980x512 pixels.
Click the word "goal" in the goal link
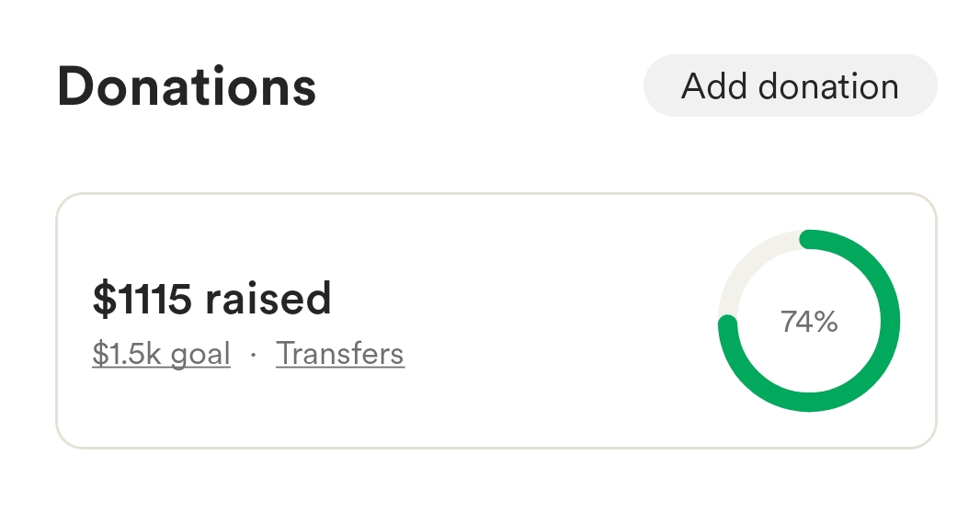pos(200,354)
